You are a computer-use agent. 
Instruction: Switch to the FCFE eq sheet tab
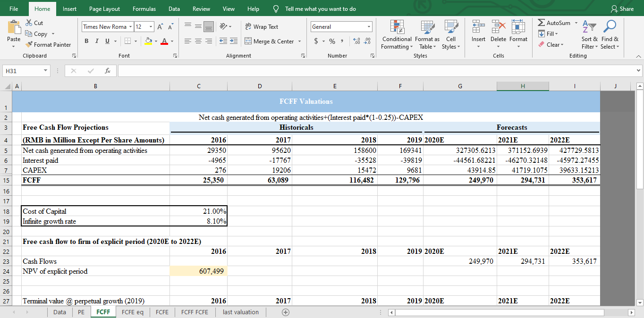[x=132, y=312]
